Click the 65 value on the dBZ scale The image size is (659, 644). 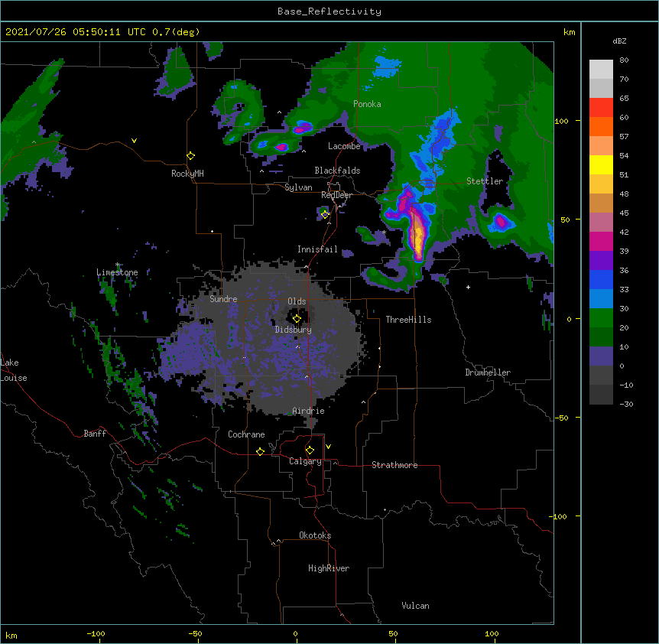coord(624,99)
